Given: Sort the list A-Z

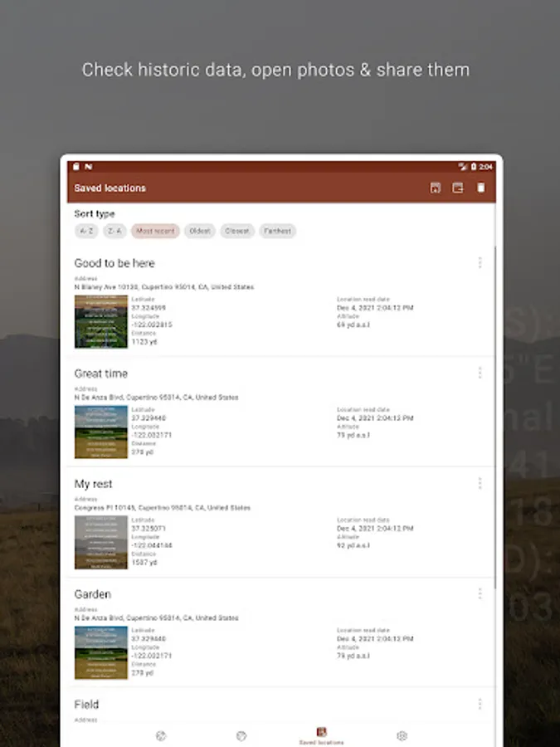Looking at the screenshot, I should [86, 231].
